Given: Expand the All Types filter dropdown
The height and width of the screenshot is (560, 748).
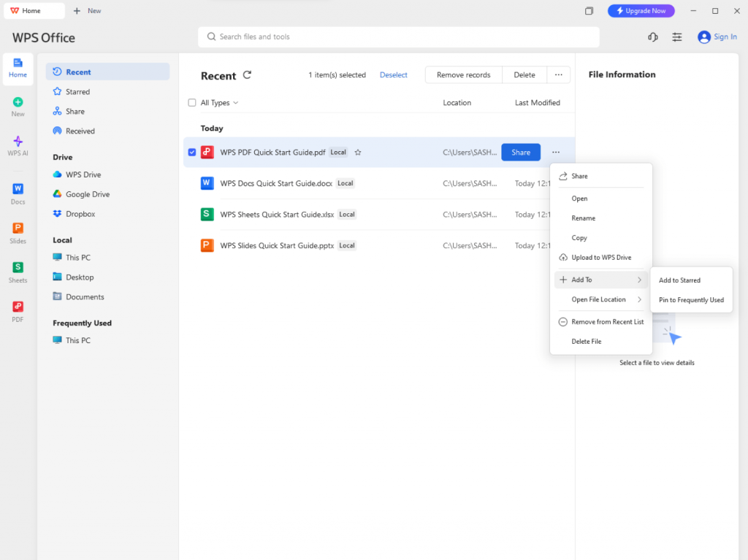Looking at the screenshot, I should click(x=220, y=103).
